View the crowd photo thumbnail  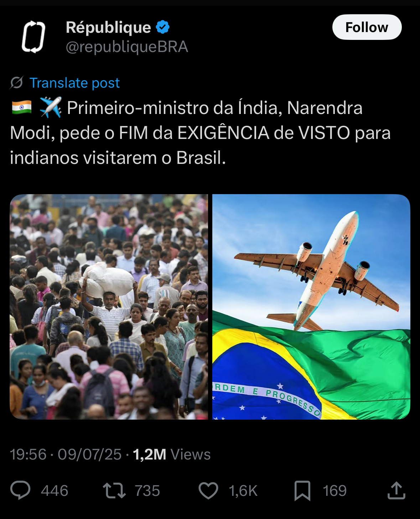(x=109, y=307)
